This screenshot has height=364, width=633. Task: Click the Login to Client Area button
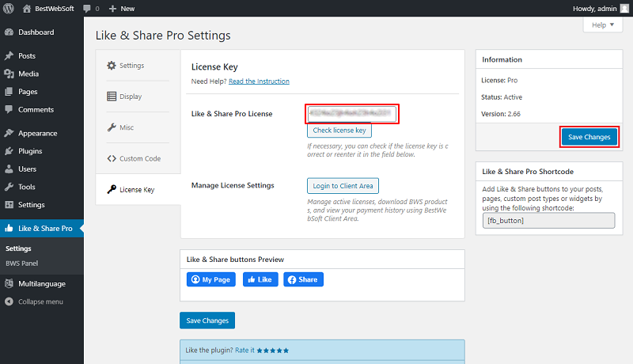click(343, 186)
